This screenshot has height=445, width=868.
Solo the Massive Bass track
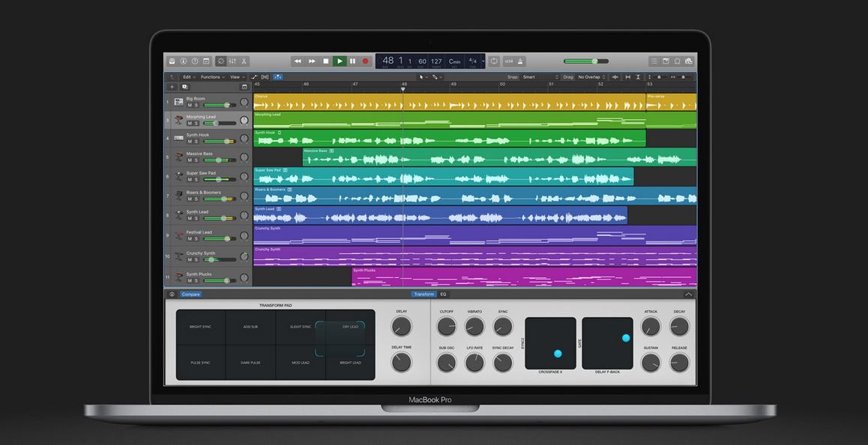tap(196, 160)
